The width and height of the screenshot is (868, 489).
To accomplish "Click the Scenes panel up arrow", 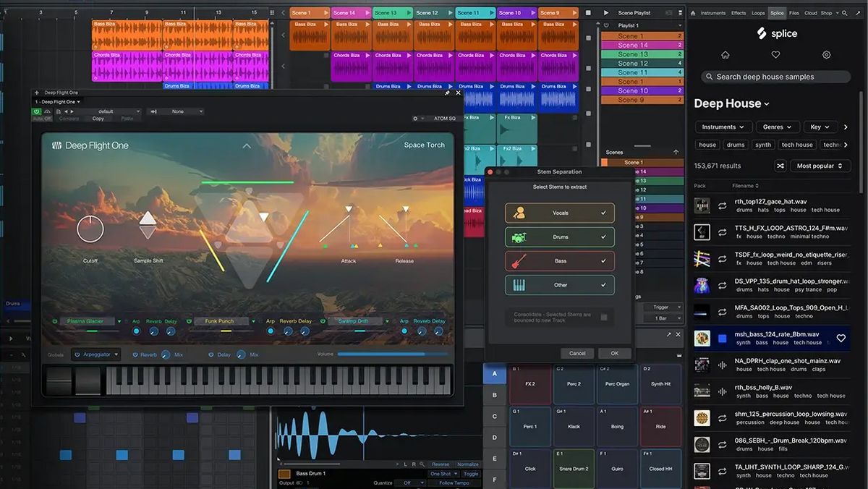I will [x=676, y=152].
